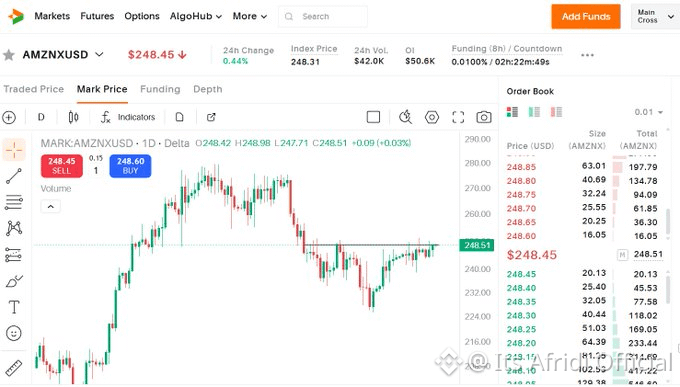Open the Options menu
Screen dimensions: 680x387
coord(142,16)
